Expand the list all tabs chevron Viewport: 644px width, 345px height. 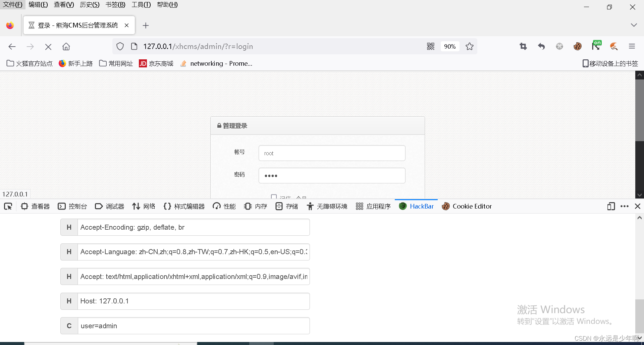[634, 25]
